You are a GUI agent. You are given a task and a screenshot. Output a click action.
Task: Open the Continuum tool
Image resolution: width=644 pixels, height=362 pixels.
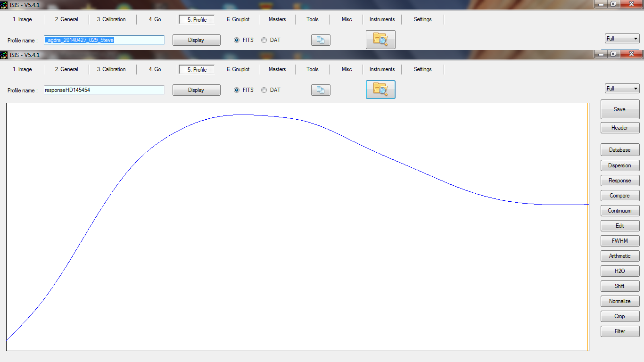click(x=619, y=211)
